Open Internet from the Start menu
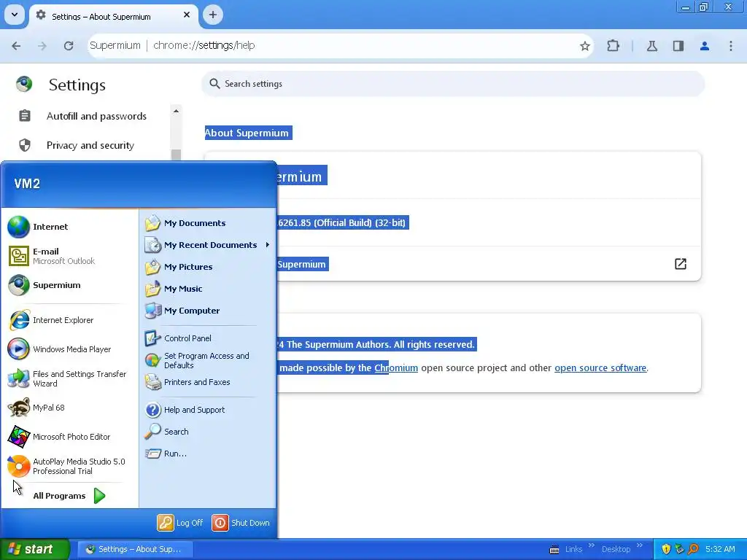Screen dimensions: 747x560 (x=38, y=227)
